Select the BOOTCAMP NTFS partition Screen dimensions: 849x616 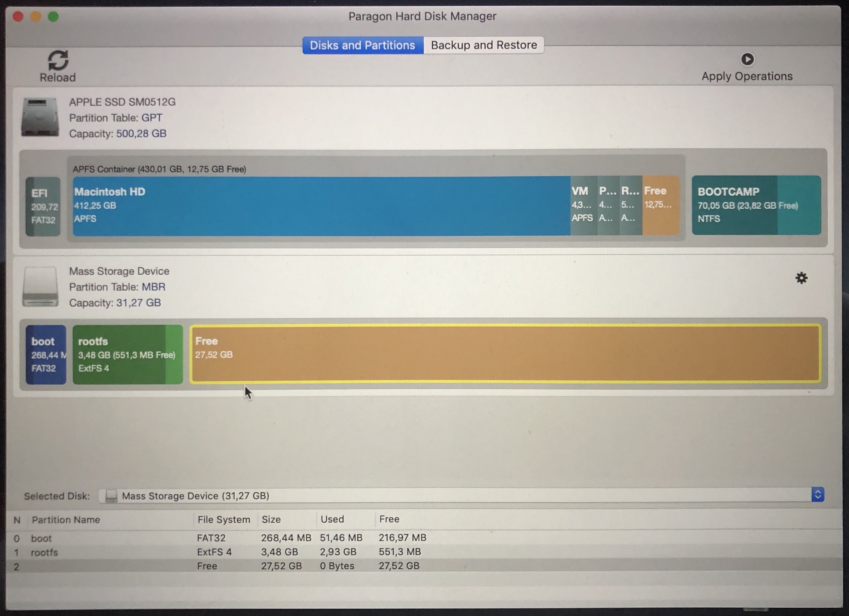tap(756, 205)
